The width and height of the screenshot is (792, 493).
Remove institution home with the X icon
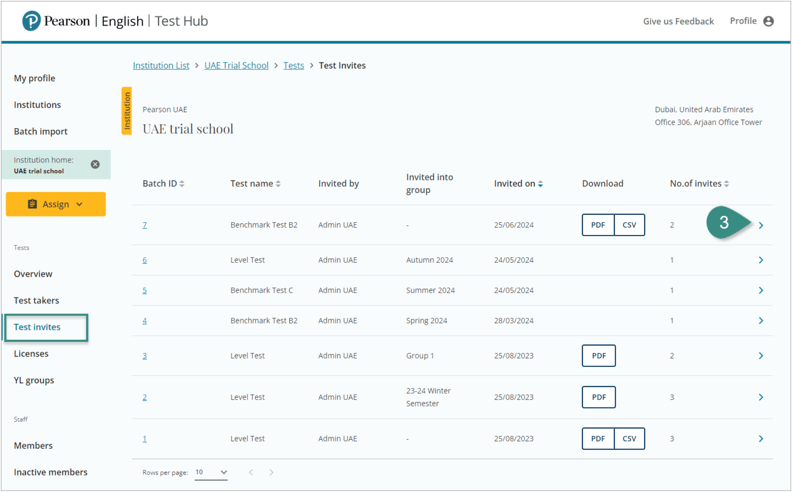tap(95, 164)
